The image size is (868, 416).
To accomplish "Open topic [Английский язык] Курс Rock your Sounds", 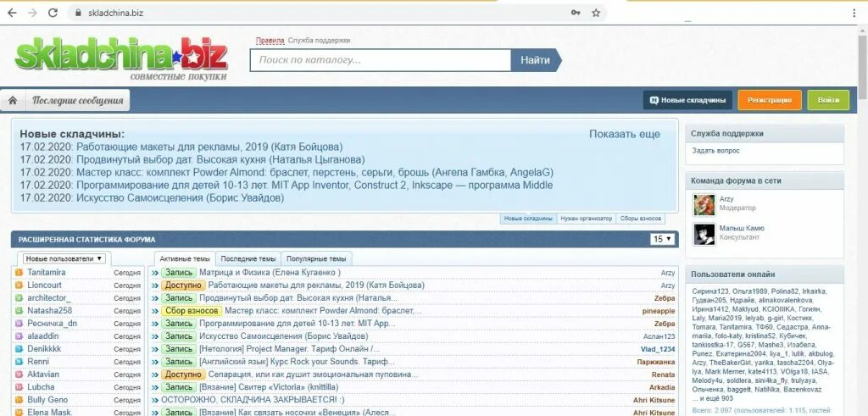I will click(x=297, y=362).
